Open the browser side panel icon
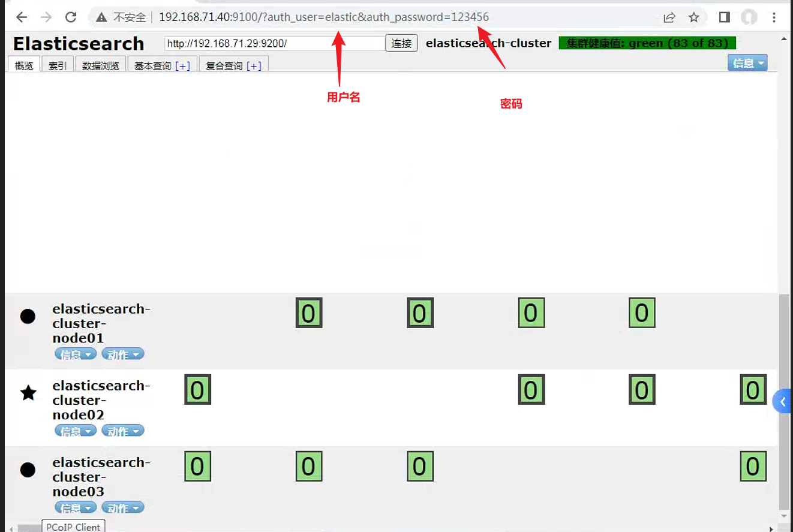793x532 pixels. [725, 17]
